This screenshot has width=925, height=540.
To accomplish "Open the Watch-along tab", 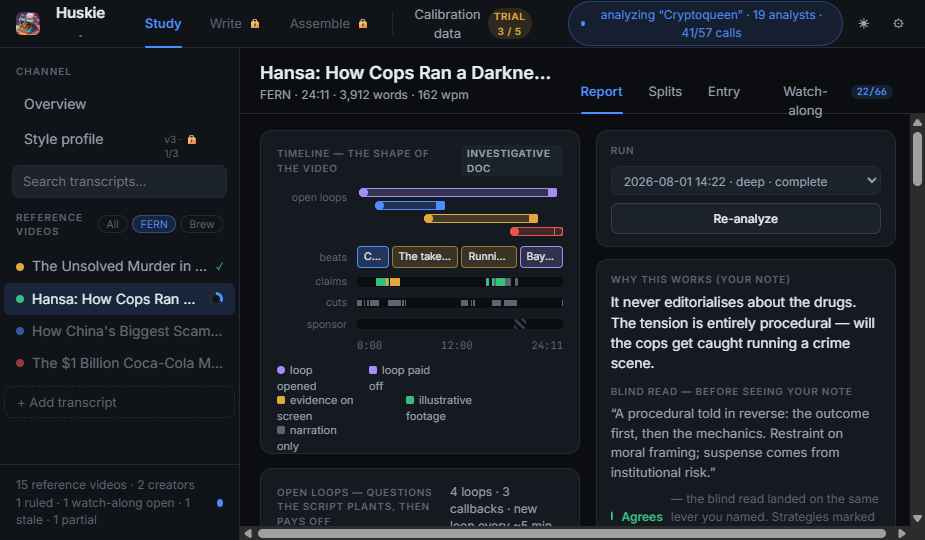I will (x=805, y=101).
